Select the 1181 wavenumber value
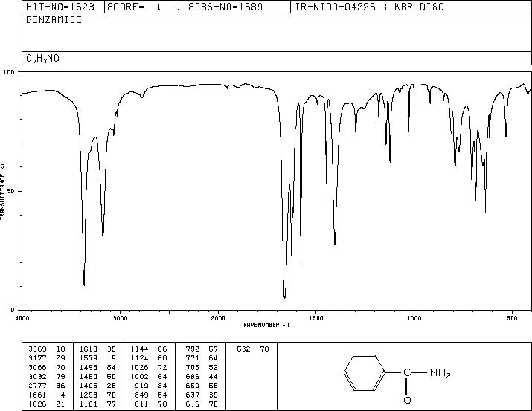 coord(89,404)
